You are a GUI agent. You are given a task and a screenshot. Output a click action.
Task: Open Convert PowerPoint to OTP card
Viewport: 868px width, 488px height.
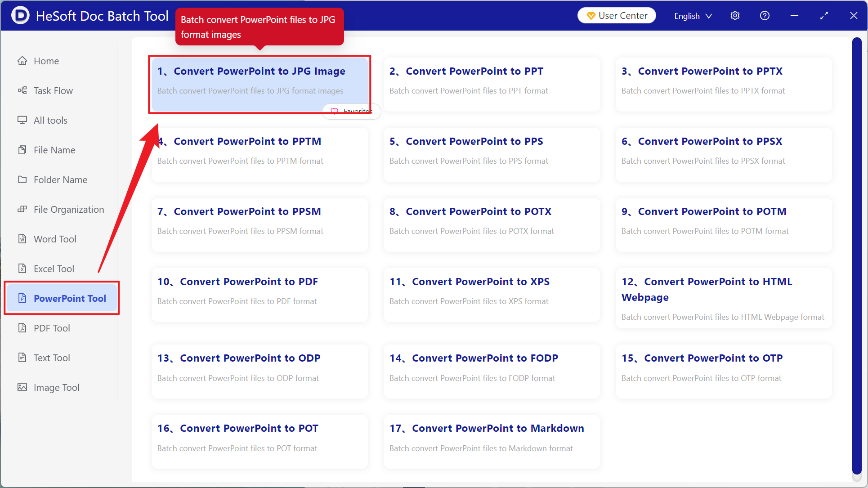(x=724, y=371)
